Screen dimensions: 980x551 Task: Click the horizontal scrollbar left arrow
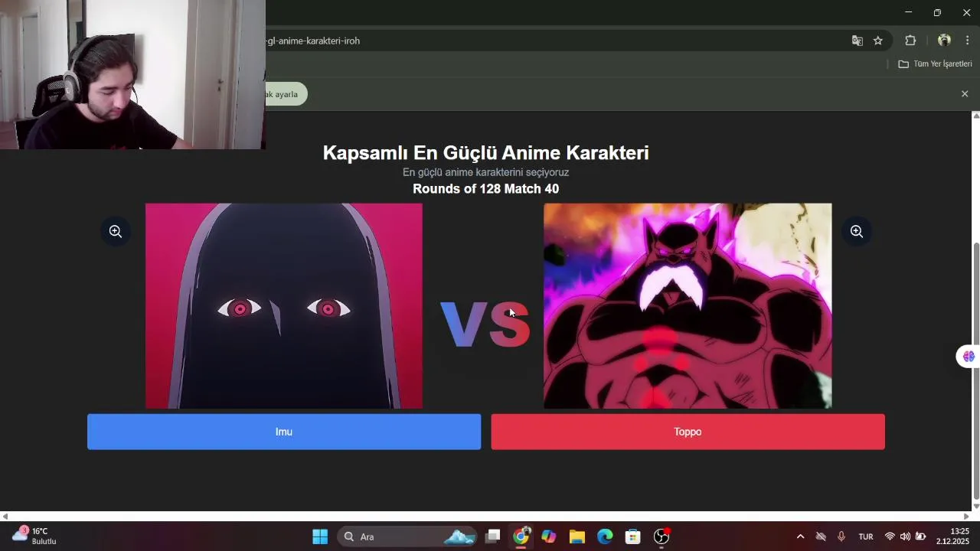pyautogui.click(x=5, y=517)
